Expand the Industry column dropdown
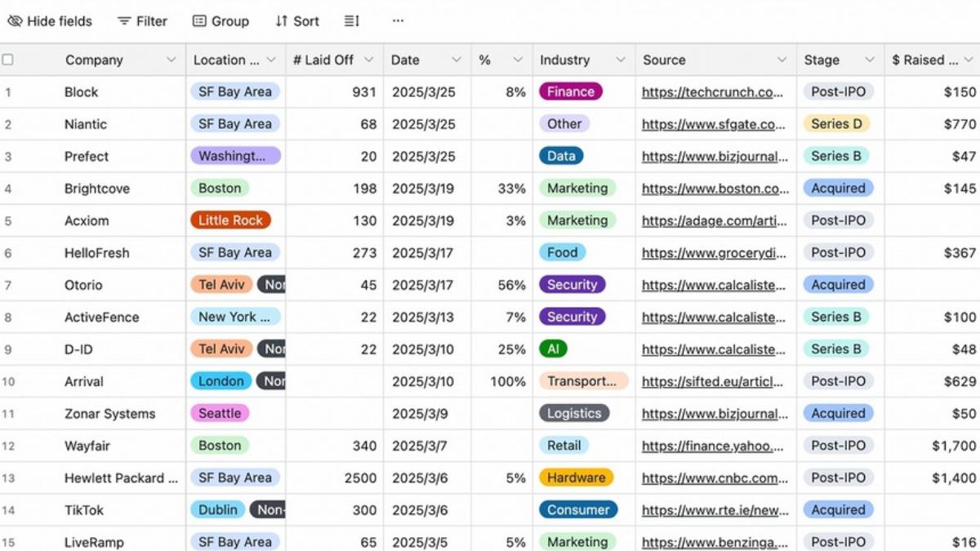Image resolution: width=980 pixels, height=551 pixels. click(x=621, y=60)
